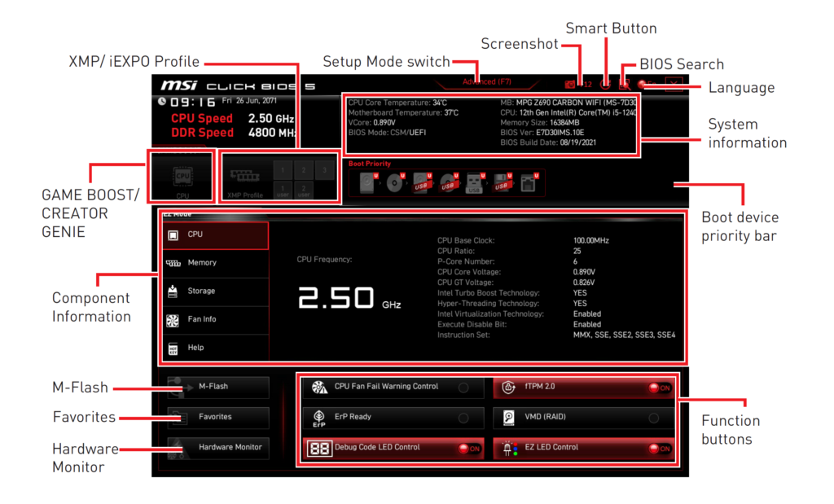The height and width of the screenshot is (504, 834).
Task: Click the BIOS Build Date 08/19/2021 entry
Action: pyautogui.click(x=548, y=142)
